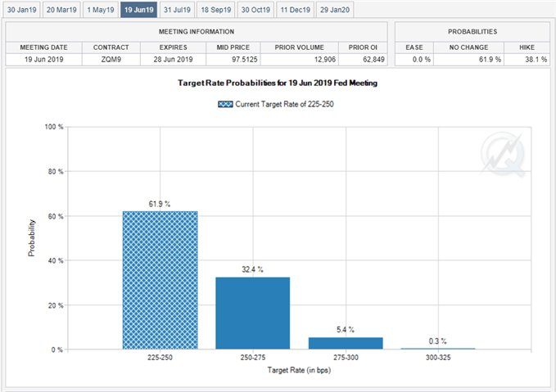Select the 275-300 bar in the chart
This screenshot has height=392, width=556.
coord(346,343)
